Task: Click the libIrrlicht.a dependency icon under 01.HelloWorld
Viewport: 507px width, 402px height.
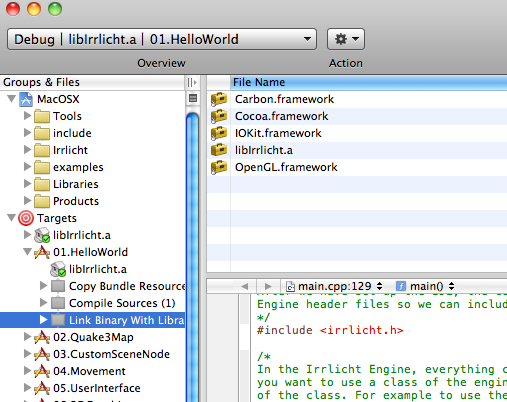Action: [x=58, y=269]
